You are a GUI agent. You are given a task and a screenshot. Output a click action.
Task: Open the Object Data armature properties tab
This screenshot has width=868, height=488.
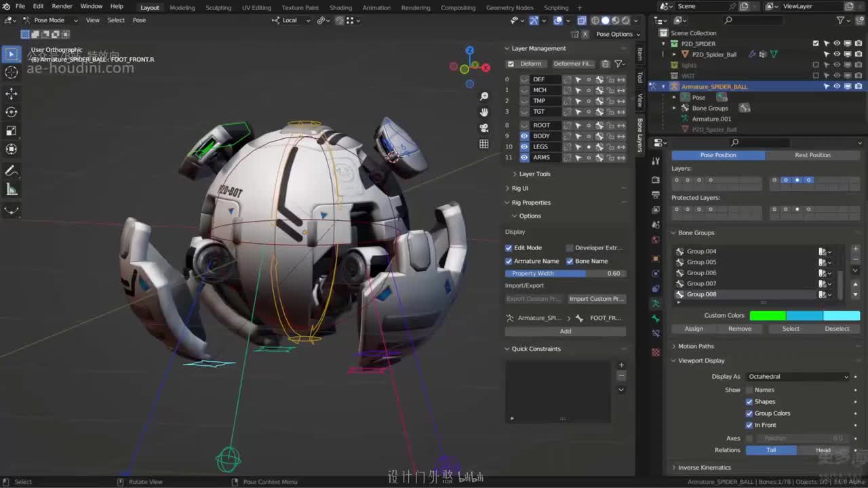[656, 304]
